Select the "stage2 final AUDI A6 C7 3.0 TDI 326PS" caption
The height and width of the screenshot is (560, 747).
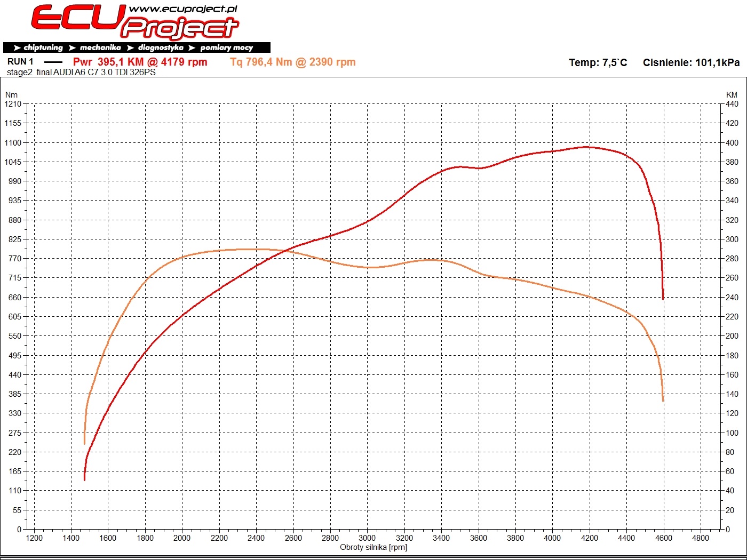click(81, 72)
